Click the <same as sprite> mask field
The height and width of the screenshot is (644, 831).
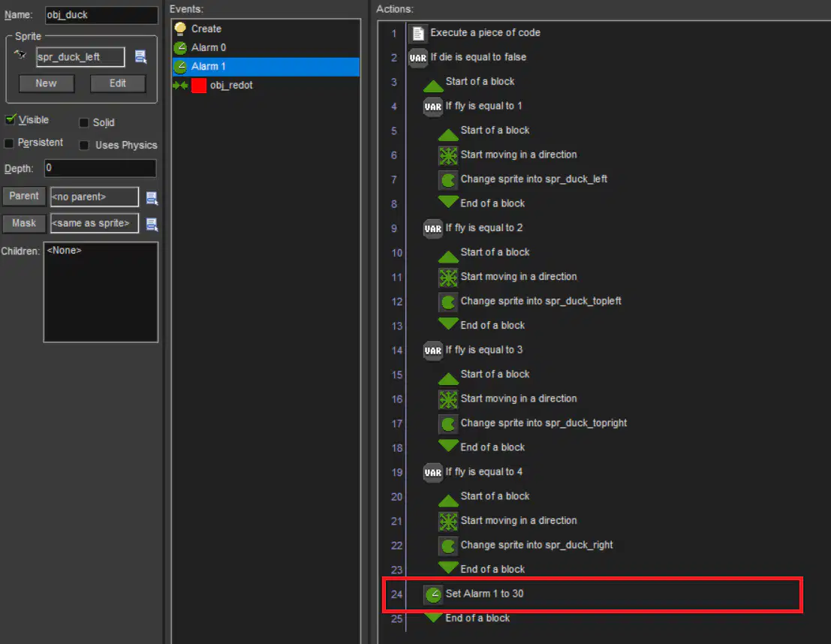(x=94, y=223)
